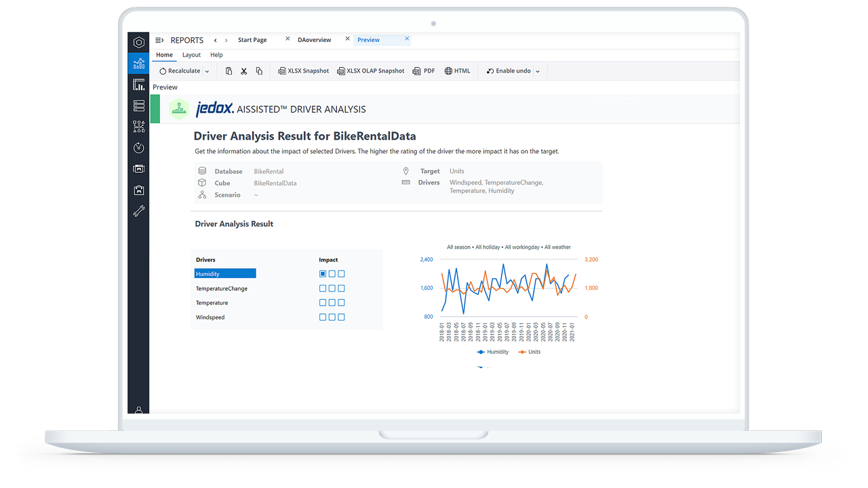Click the BikeRentalData cube value
Viewport: 868px width, 488px height.
275,183
